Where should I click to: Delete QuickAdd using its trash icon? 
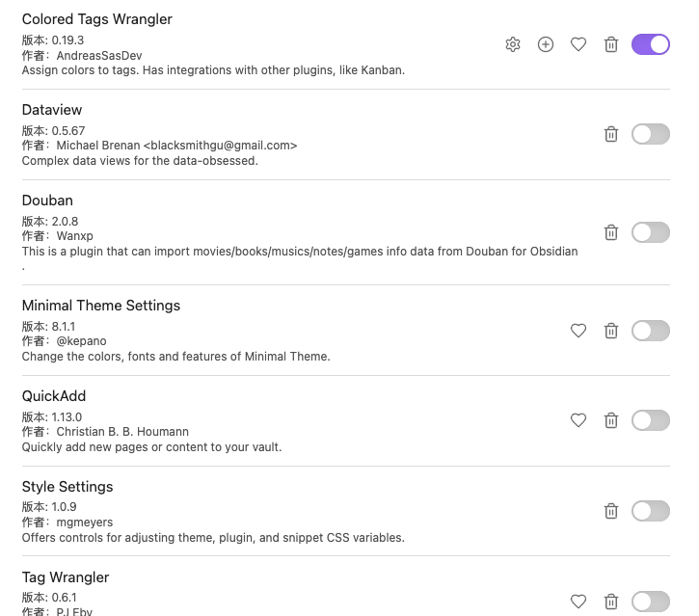coord(611,420)
